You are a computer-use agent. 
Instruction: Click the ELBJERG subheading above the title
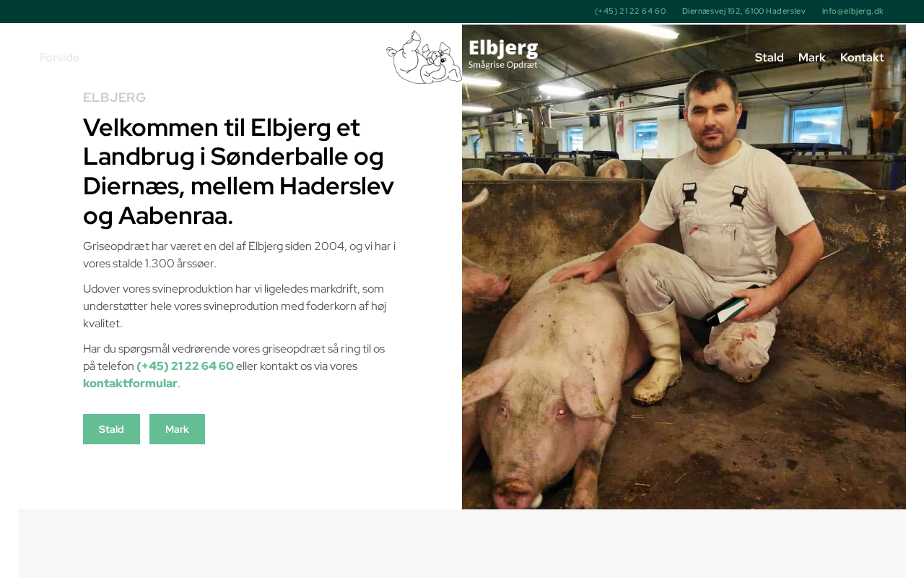[115, 98]
